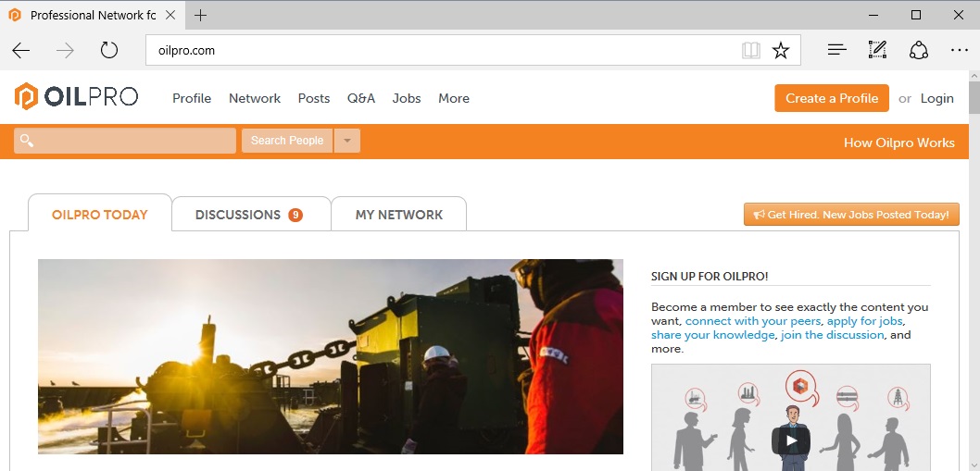The height and width of the screenshot is (471, 980).
Task: Play the Oilpro intro video
Action: 791,441
